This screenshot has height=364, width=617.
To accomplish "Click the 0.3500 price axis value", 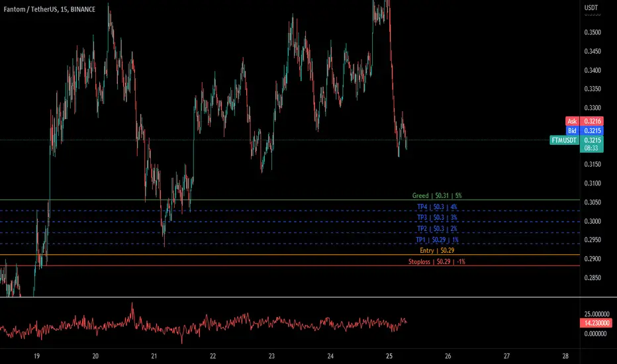I will pos(593,32).
